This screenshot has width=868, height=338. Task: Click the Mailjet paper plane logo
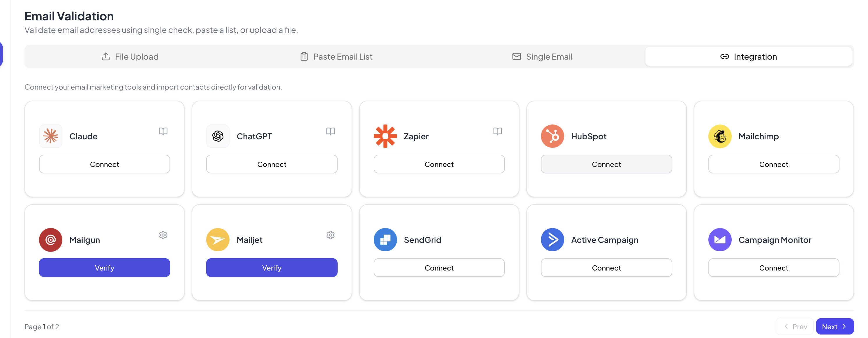pos(218,240)
